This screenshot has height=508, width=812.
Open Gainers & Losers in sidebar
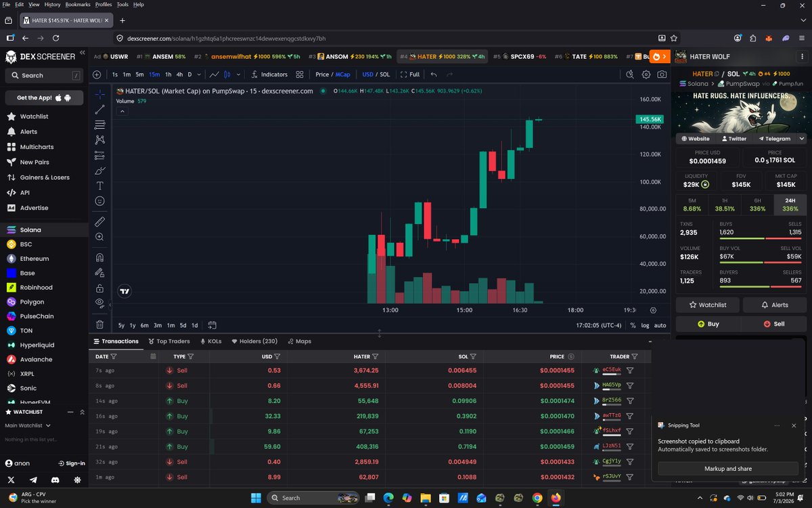44,177
